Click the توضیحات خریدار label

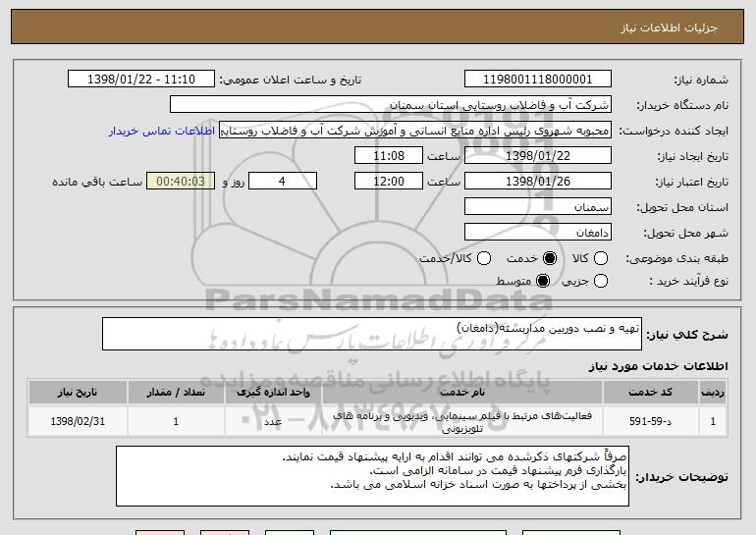coord(681,477)
